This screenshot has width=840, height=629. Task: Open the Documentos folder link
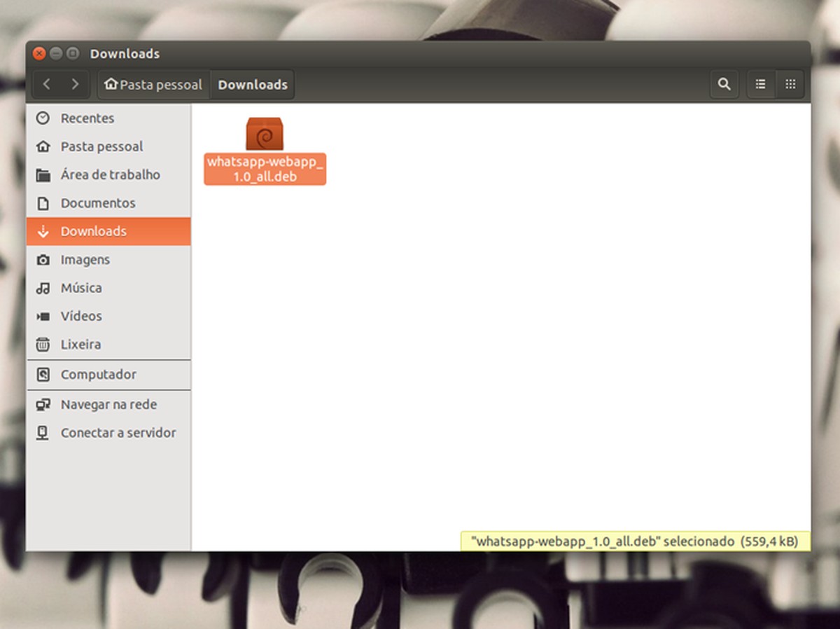click(x=98, y=202)
